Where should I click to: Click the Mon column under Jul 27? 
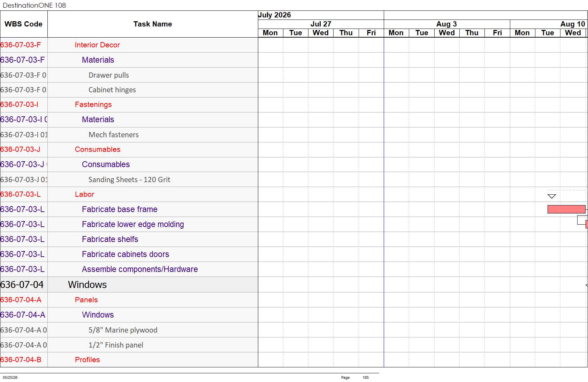pyautogui.click(x=270, y=33)
